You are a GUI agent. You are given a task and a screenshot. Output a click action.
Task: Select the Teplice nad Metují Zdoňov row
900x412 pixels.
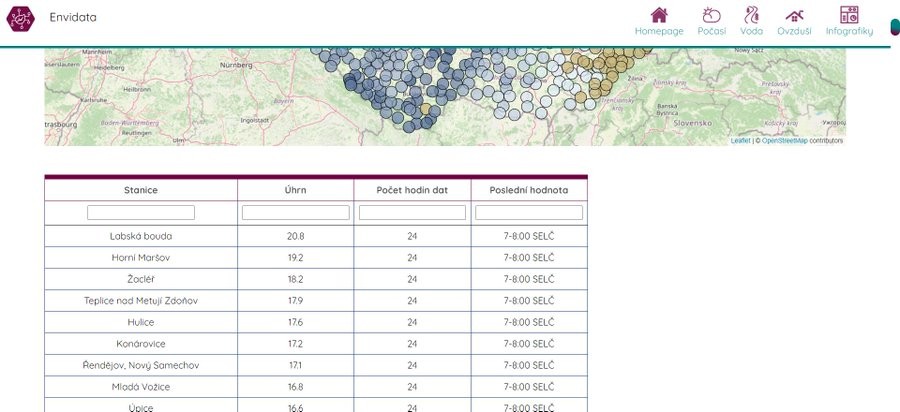(141, 301)
